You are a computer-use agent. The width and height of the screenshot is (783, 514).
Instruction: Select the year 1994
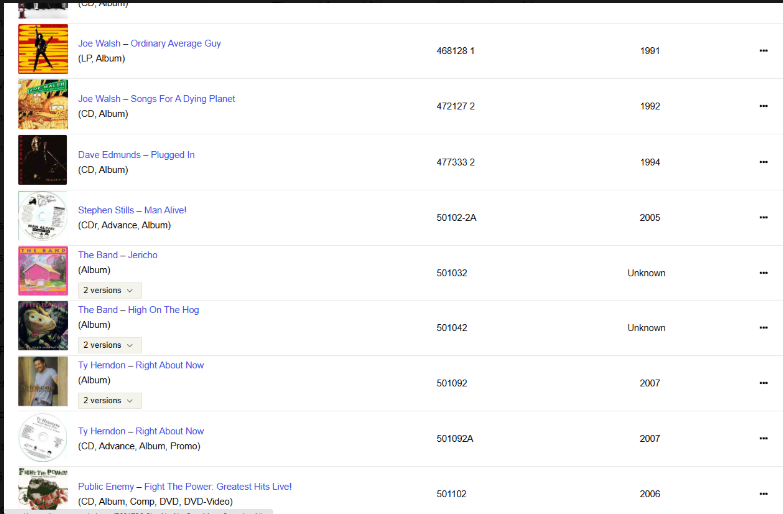(x=650, y=162)
